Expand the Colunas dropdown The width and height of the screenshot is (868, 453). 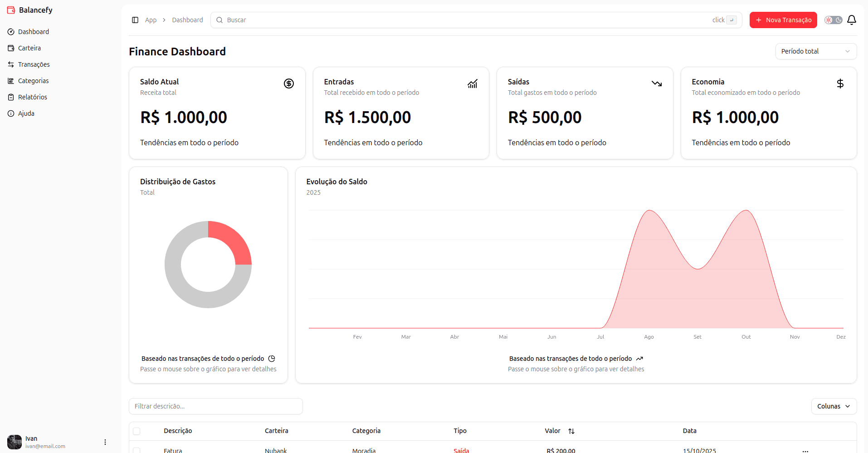click(x=834, y=406)
